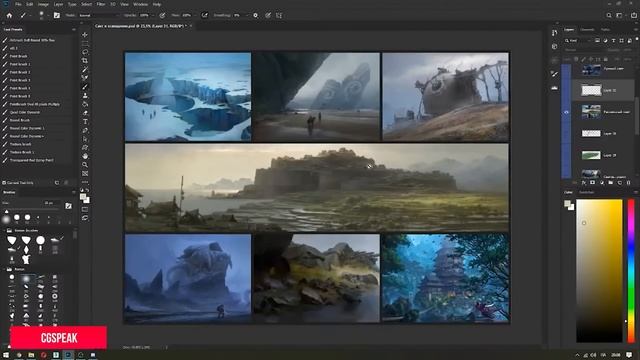Screen dimensions: 640x360
Task: Click the Home icon in options bar
Action: tap(9, 16)
